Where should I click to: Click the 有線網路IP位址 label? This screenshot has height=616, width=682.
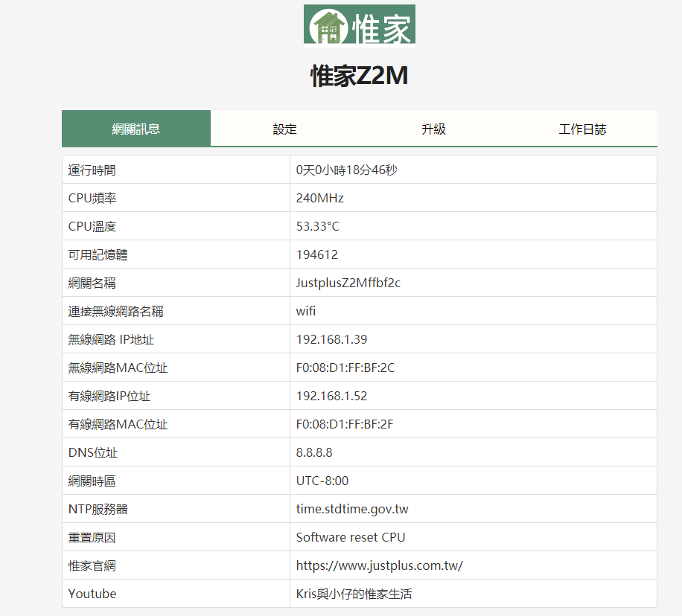109,396
